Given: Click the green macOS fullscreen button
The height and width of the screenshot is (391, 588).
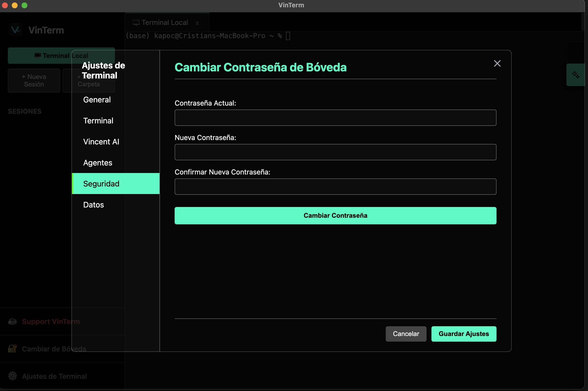Looking at the screenshot, I should [24, 5].
